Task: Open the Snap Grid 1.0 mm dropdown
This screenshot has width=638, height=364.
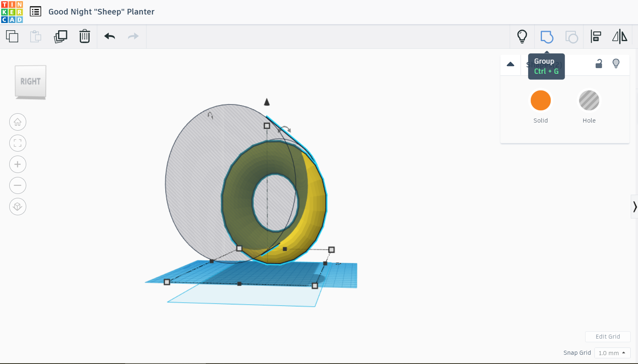Action: tap(612, 353)
